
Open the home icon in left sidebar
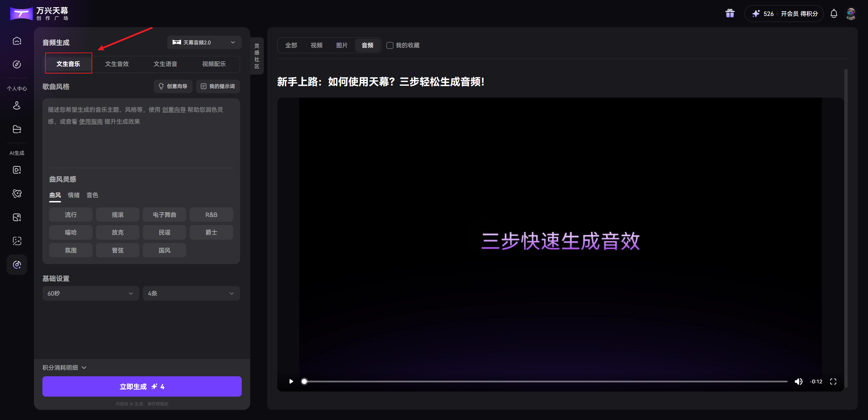click(x=17, y=41)
